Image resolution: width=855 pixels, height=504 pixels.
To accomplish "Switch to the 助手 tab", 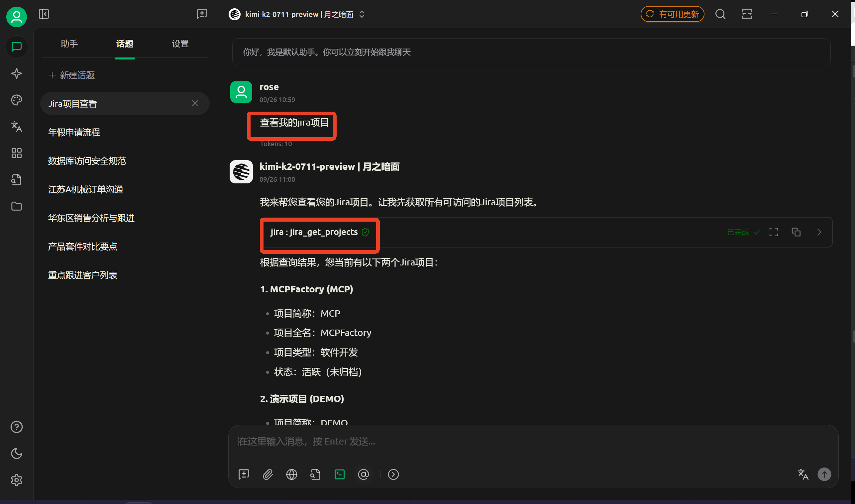I will (x=69, y=44).
